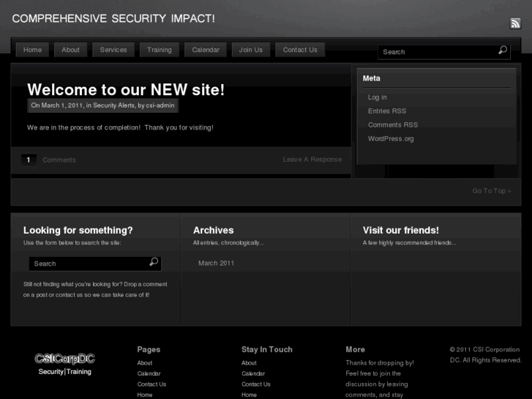This screenshot has height=399, width=532.
Task: Go to the Services page
Action: 113,50
